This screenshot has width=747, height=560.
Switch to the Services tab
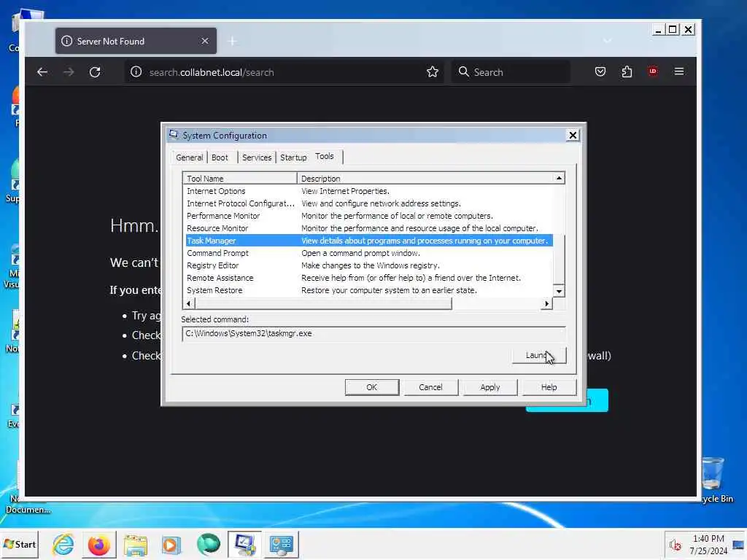pos(257,157)
